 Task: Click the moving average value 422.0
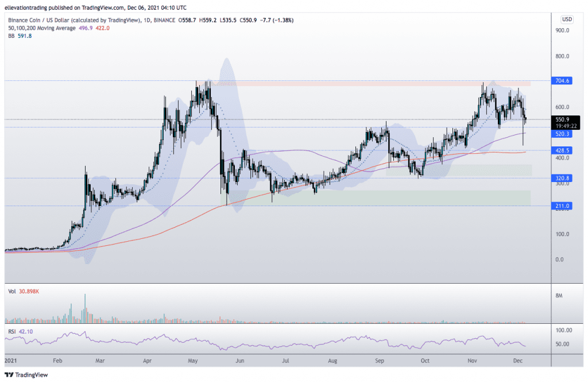point(102,28)
